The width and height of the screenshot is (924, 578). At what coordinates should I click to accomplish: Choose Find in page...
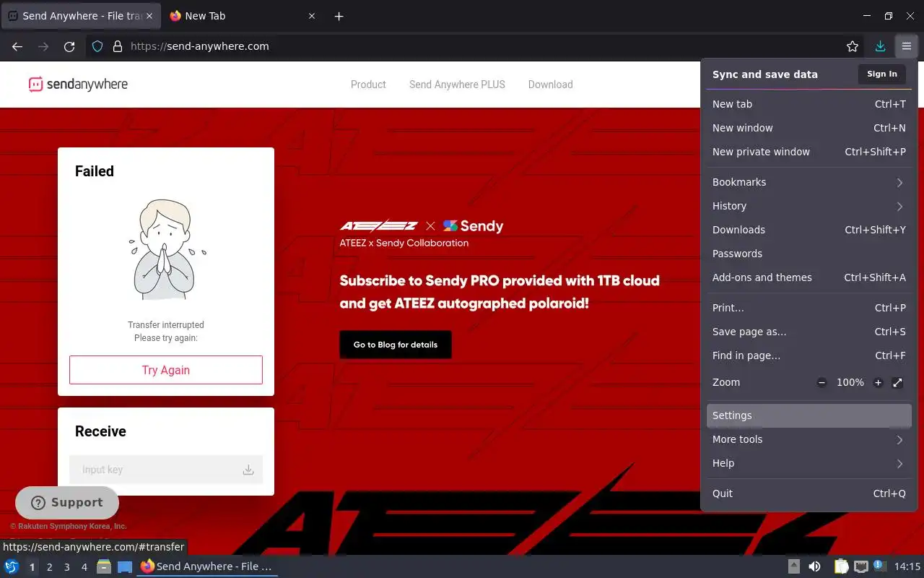(x=809, y=355)
